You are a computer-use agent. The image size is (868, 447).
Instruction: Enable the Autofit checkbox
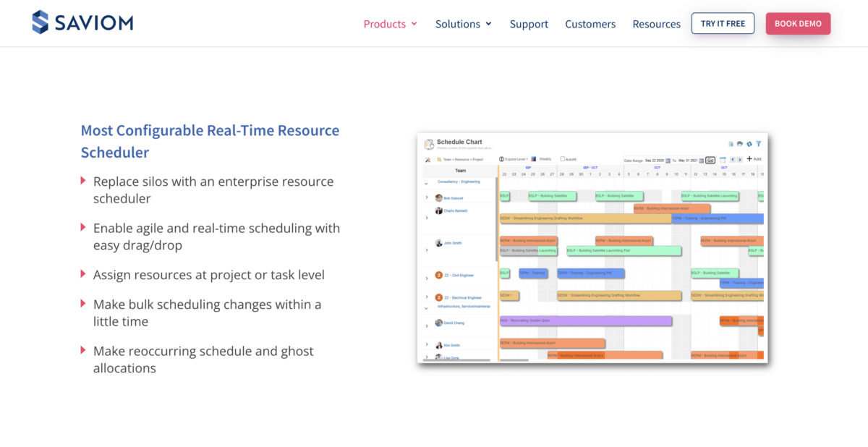[563, 159]
